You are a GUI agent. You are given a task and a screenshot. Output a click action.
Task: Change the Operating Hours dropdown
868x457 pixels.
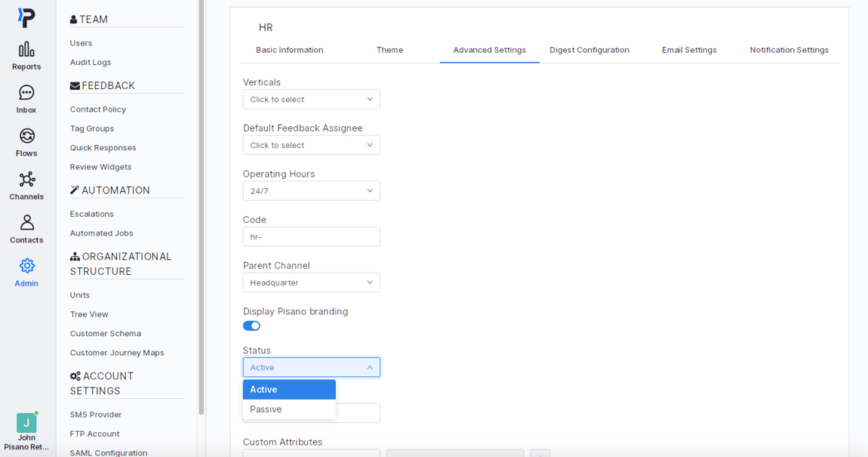pyautogui.click(x=311, y=190)
